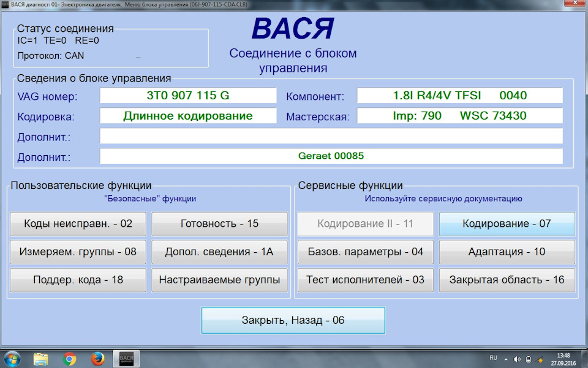Viewport: 588px width, 368px height.
Task: Open the volume speaker tray icon
Action: pos(517,359)
